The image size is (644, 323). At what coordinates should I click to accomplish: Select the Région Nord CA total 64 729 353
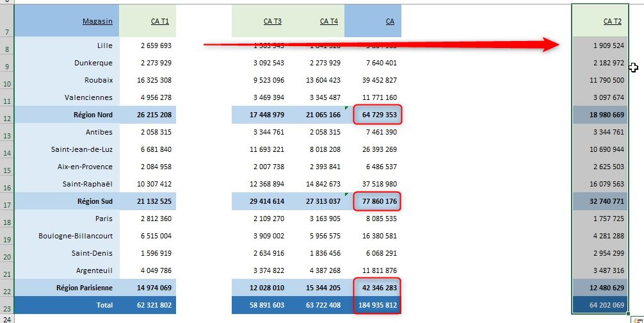coord(373,115)
